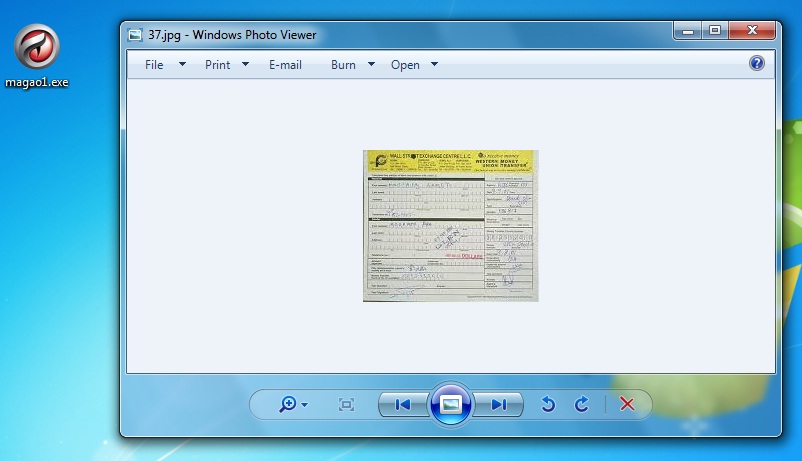Click the displayed receipt image
The image size is (802, 461).
(451, 226)
